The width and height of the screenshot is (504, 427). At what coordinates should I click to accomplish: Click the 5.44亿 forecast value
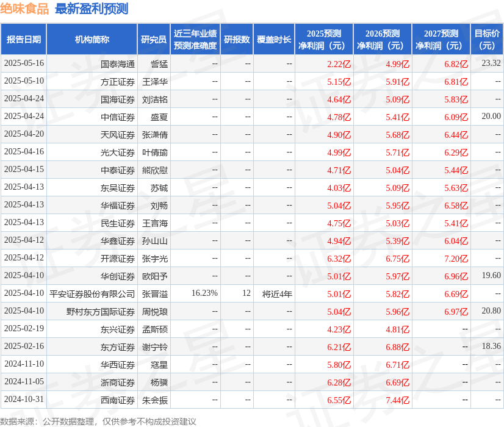point(456,170)
